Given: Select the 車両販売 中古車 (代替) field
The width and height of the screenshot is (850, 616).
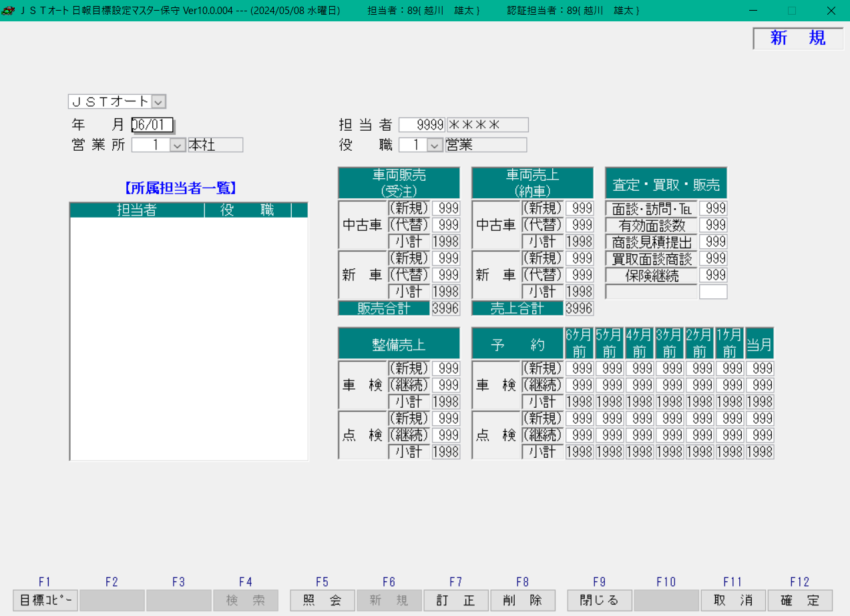Looking at the screenshot, I should [446, 225].
